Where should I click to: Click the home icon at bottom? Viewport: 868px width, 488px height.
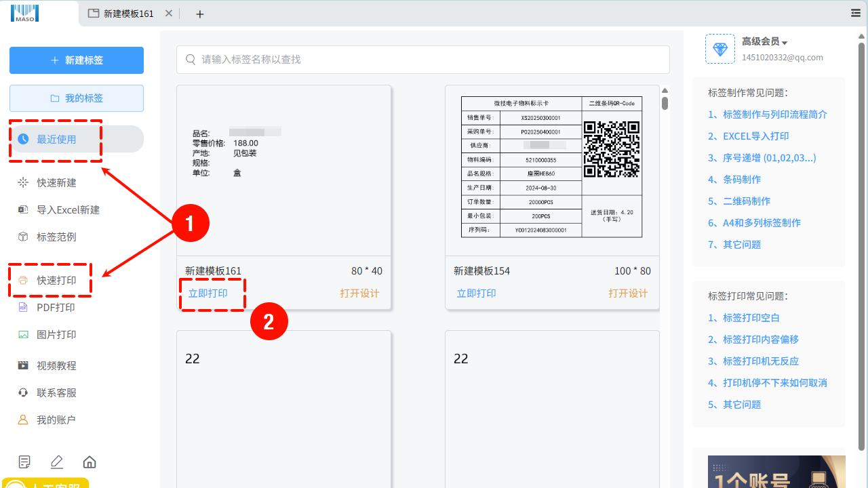(x=90, y=462)
